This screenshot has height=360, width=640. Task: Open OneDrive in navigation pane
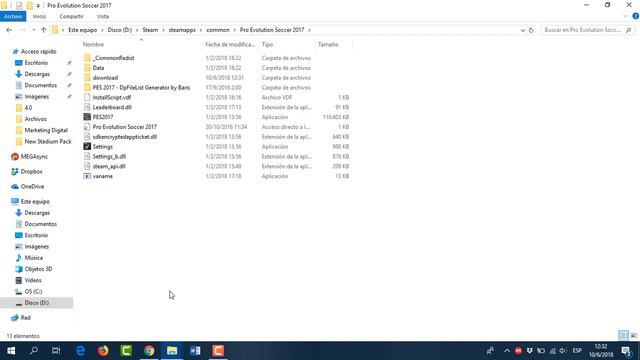tap(32, 186)
